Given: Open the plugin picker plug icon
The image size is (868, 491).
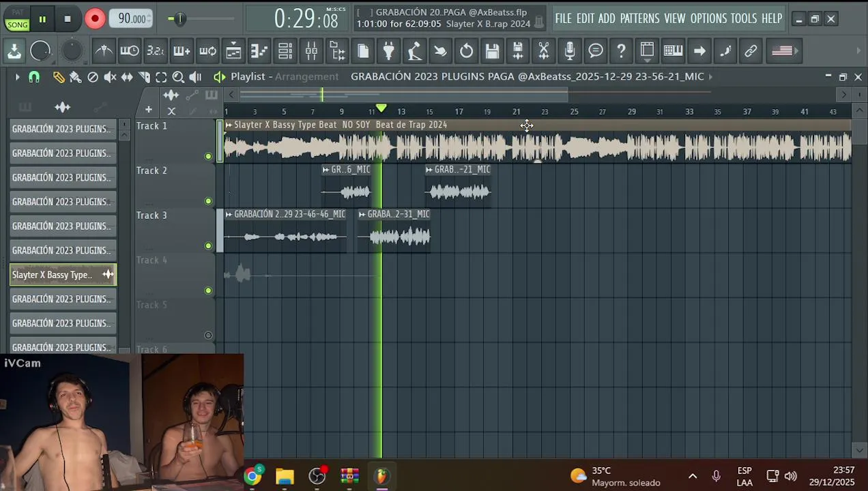Looking at the screenshot, I should 389,50.
